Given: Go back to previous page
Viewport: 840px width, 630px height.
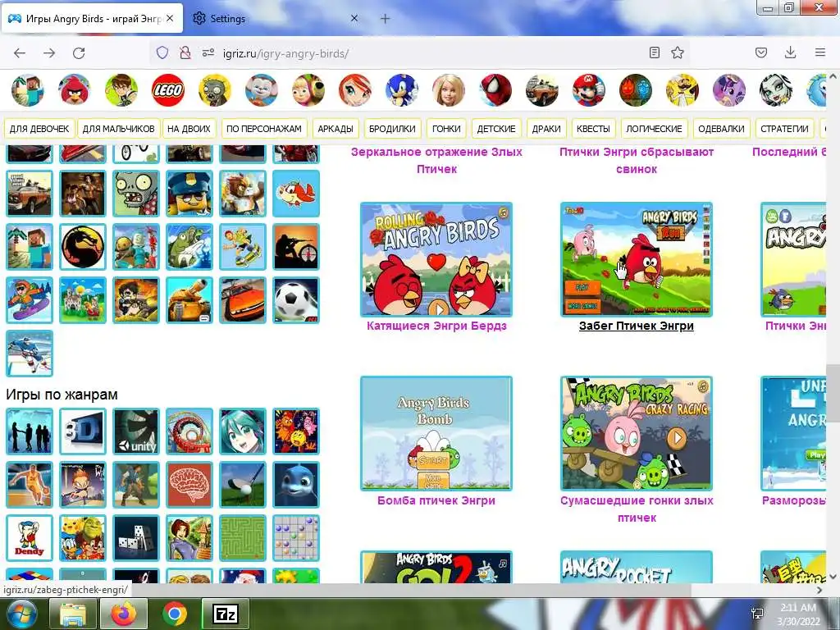Looking at the screenshot, I should pyautogui.click(x=20, y=53).
